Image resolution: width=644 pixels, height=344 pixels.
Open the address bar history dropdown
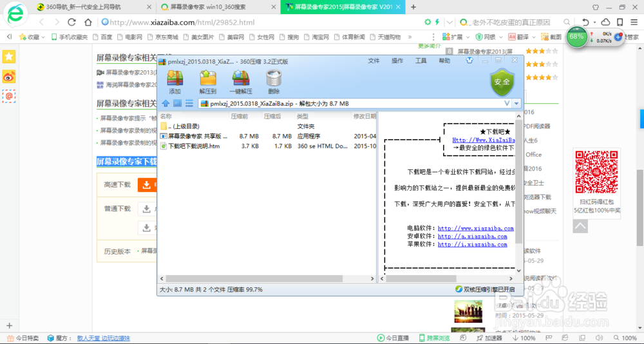click(451, 22)
